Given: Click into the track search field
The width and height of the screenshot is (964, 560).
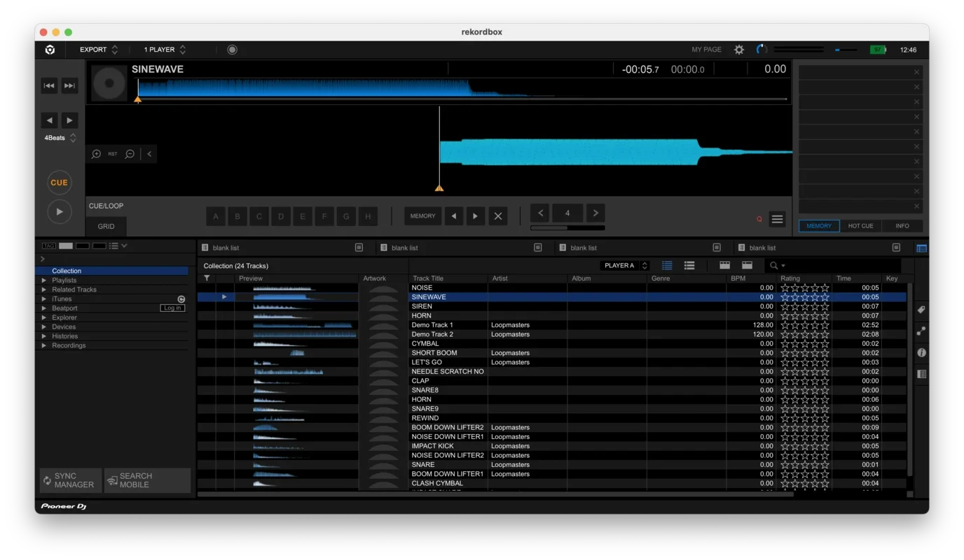Looking at the screenshot, I should coord(834,265).
